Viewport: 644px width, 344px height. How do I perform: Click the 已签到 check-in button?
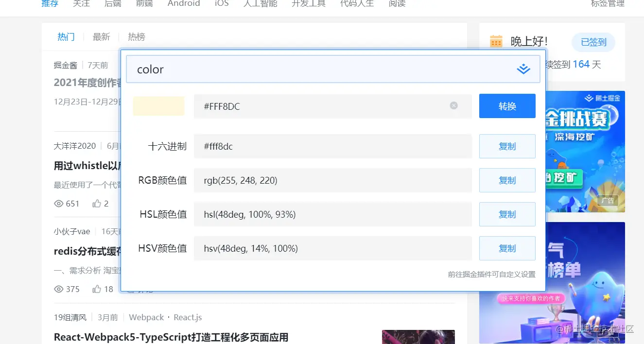[593, 42]
